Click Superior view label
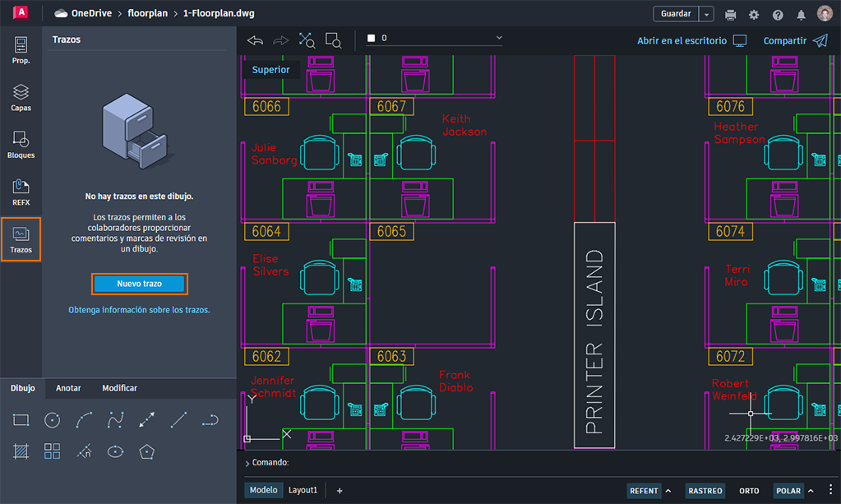This screenshot has width=841, height=504. click(270, 70)
